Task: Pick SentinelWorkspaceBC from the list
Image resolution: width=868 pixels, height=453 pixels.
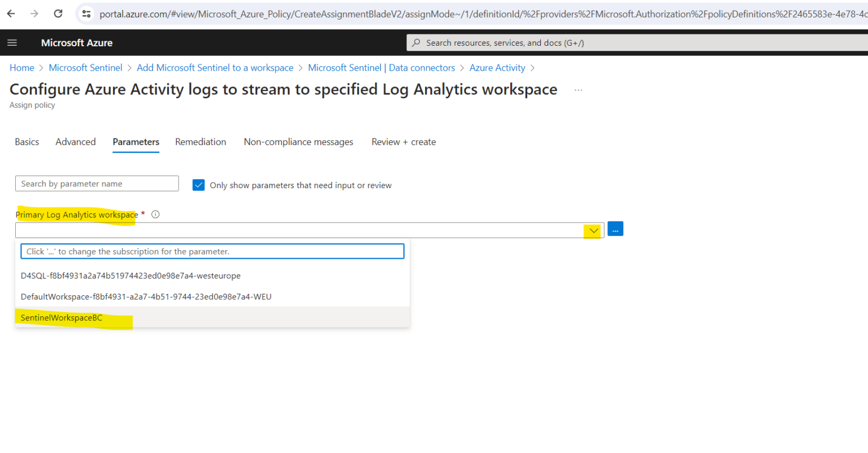Action: (212, 317)
